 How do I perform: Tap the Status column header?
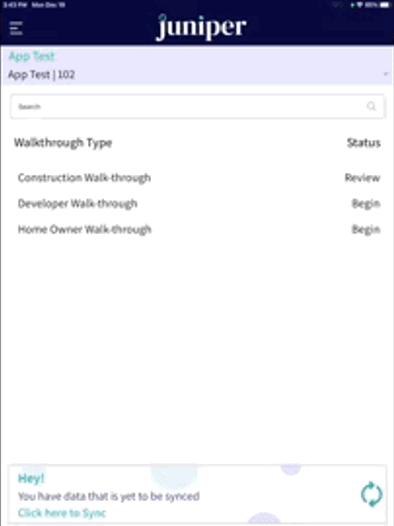click(x=364, y=143)
